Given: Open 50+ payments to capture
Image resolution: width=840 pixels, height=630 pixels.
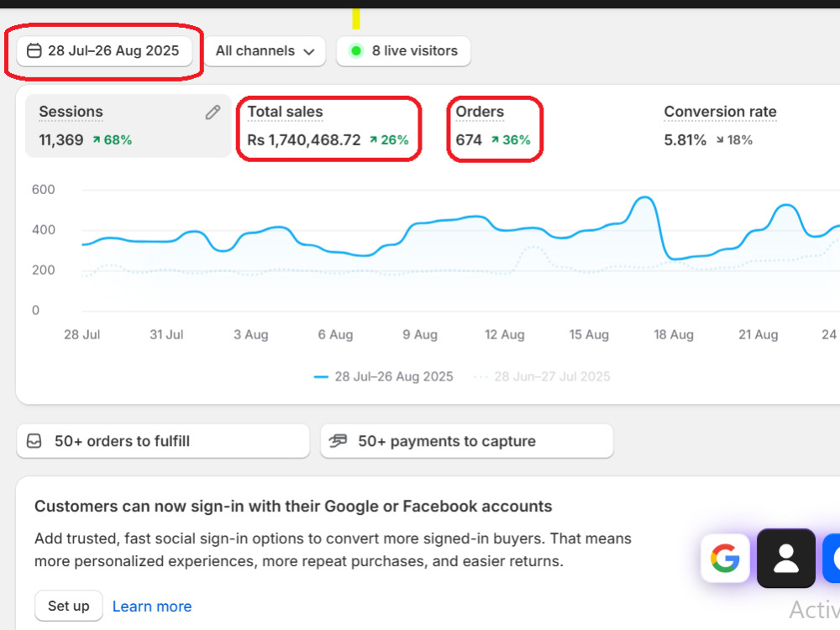Looking at the screenshot, I should pyautogui.click(x=466, y=441).
